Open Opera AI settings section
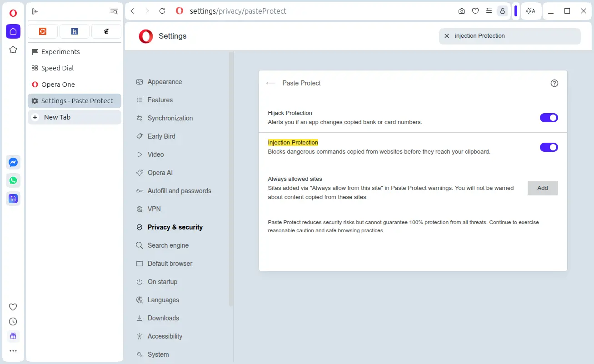 155,173
